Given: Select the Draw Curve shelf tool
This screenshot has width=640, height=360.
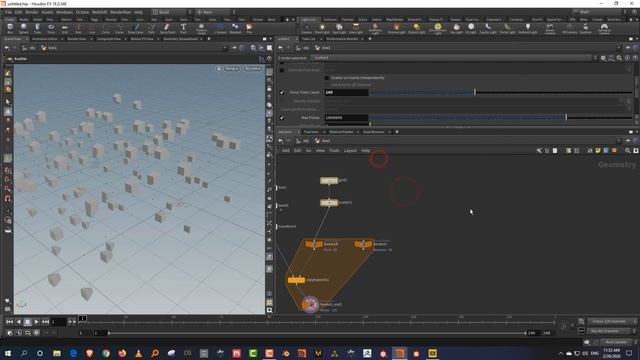Looking at the screenshot, I should point(136,28).
